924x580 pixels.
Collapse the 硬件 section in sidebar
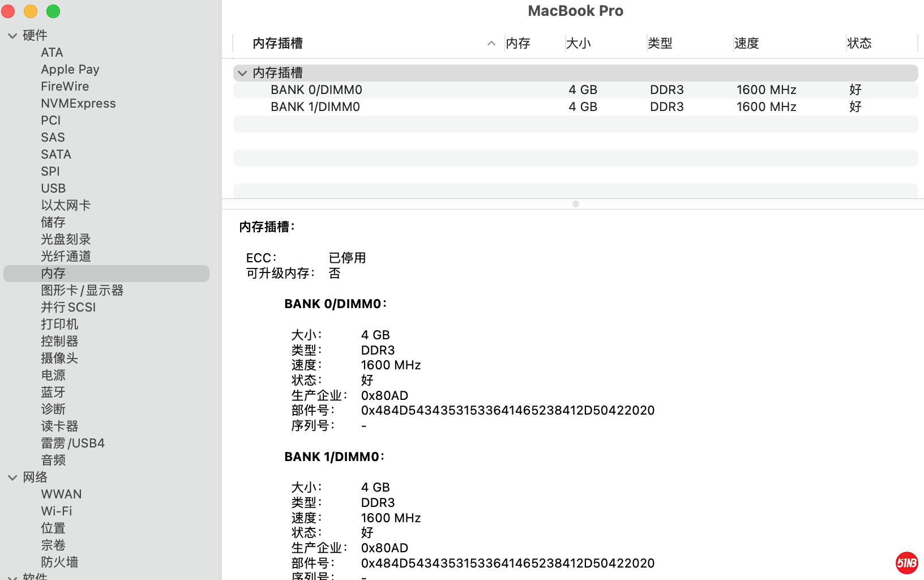(x=12, y=36)
